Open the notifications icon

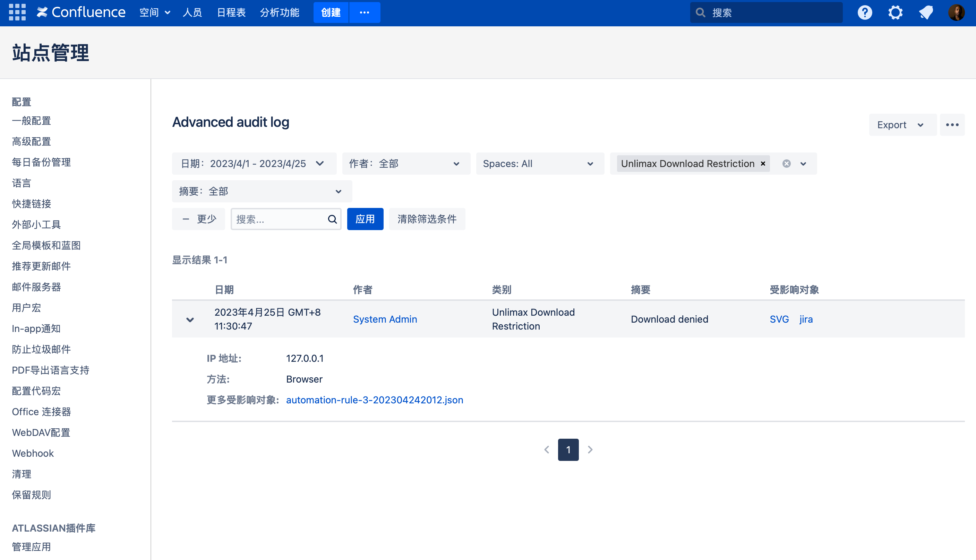coord(926,12)
